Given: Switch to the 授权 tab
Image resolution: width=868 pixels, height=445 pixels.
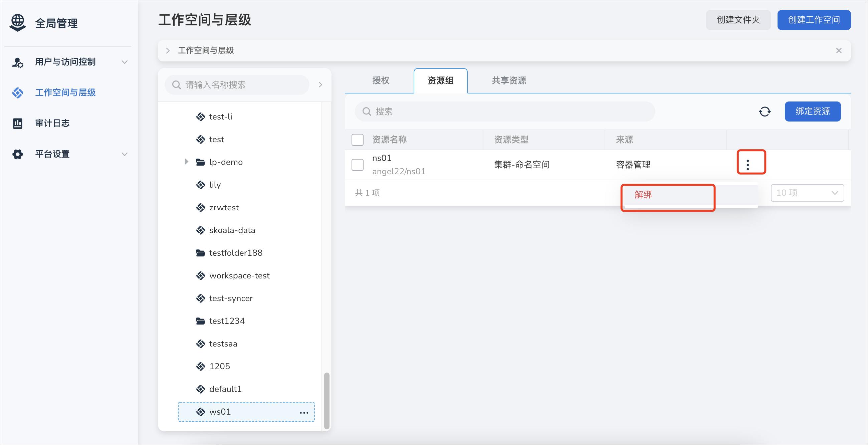Looking at the screenshot, I should pyautogui.click(x=381, y=80).
